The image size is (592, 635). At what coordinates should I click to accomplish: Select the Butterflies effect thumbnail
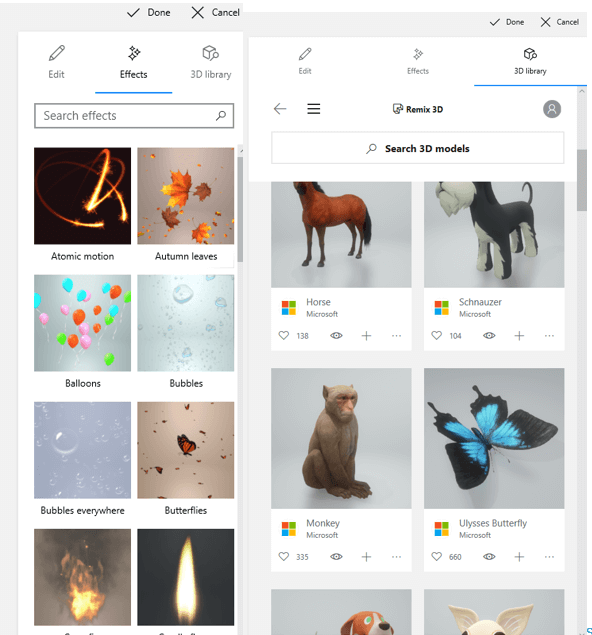point(186,450)
